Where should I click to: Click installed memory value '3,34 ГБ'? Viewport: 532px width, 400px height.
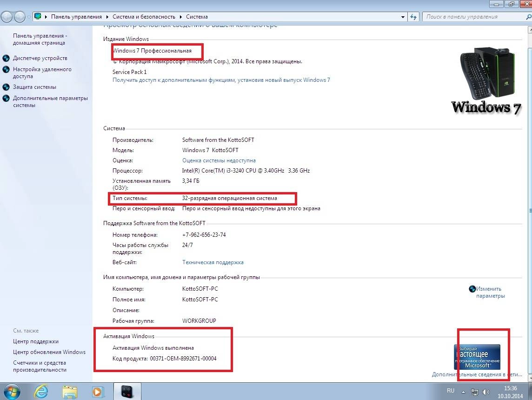191,181
